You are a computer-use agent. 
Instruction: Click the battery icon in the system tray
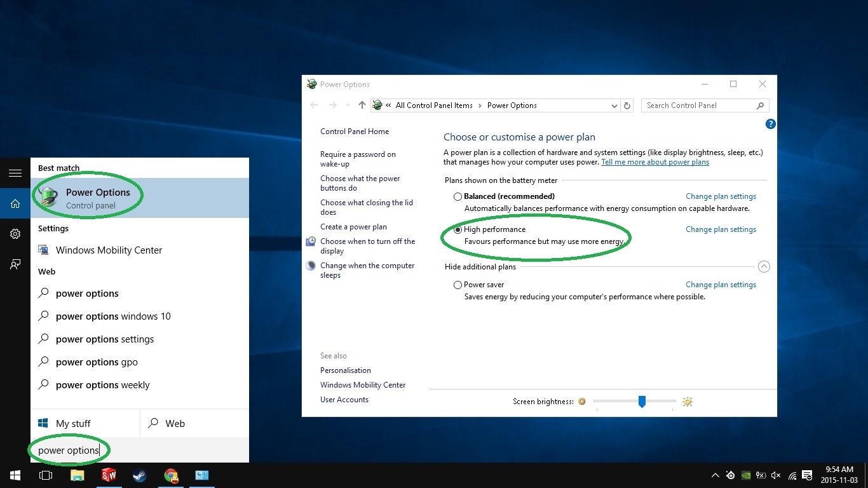coord(761,475)
